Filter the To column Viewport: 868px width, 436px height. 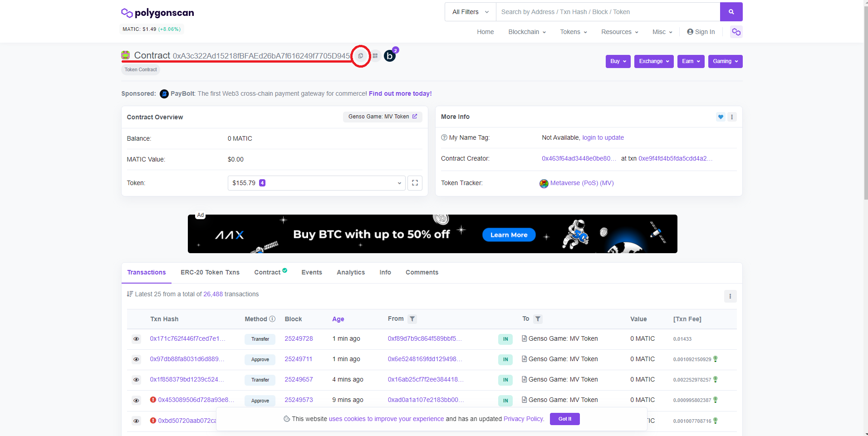click(538, 319)
